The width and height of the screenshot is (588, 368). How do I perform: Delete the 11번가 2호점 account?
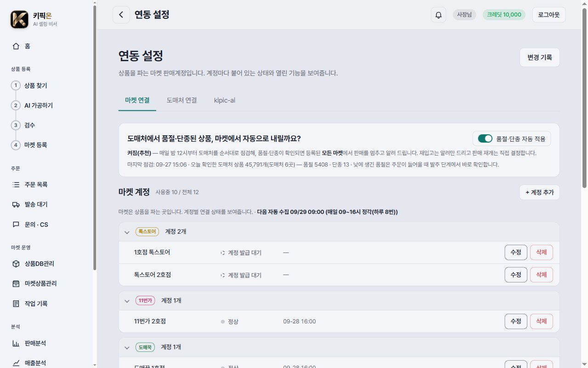point(542,322)
